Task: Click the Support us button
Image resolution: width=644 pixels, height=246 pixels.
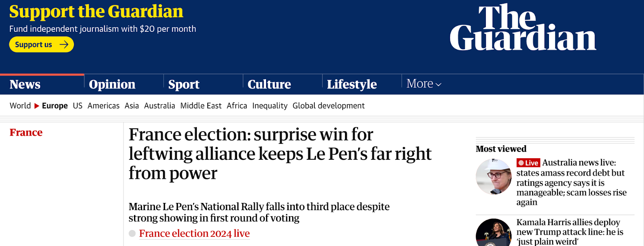Action: coord(41,44)
